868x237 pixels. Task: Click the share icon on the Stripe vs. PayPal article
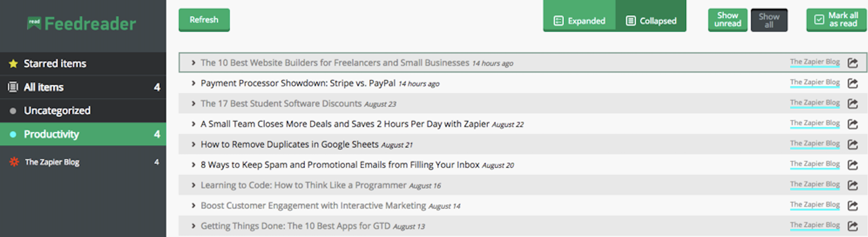(853, 83)
